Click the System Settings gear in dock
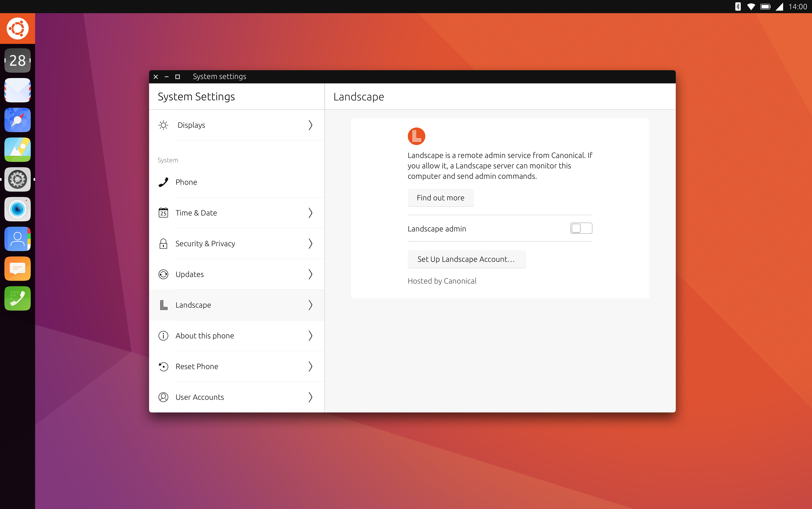Screen dimensions: 812x509 click(18, 179)
